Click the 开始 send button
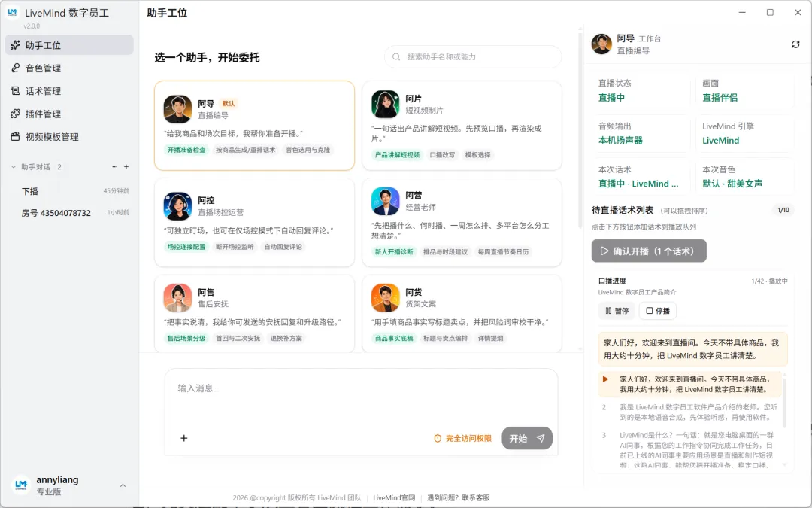812x508 pixels. click(x=526, y=439)
